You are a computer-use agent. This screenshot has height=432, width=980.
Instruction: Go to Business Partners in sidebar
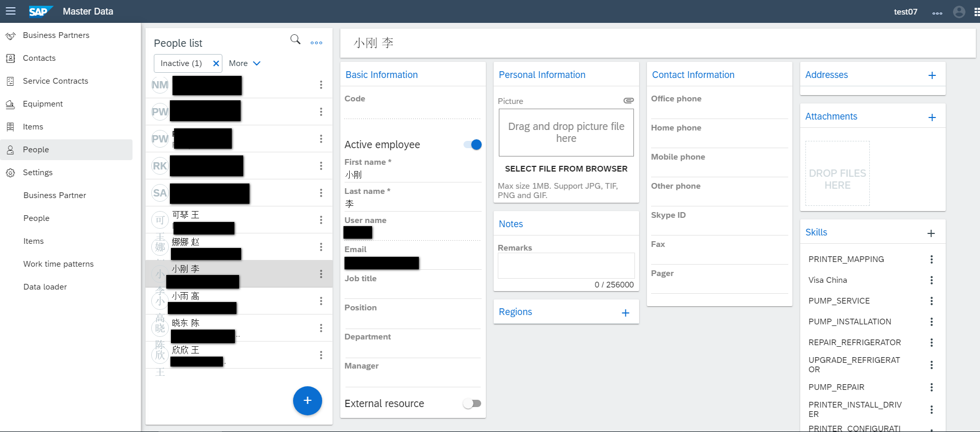tap(67, 35)
